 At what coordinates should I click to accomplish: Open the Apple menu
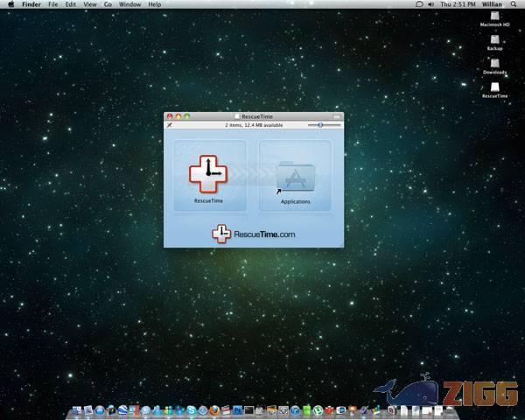pyautogui.click(x=11, y=4)
